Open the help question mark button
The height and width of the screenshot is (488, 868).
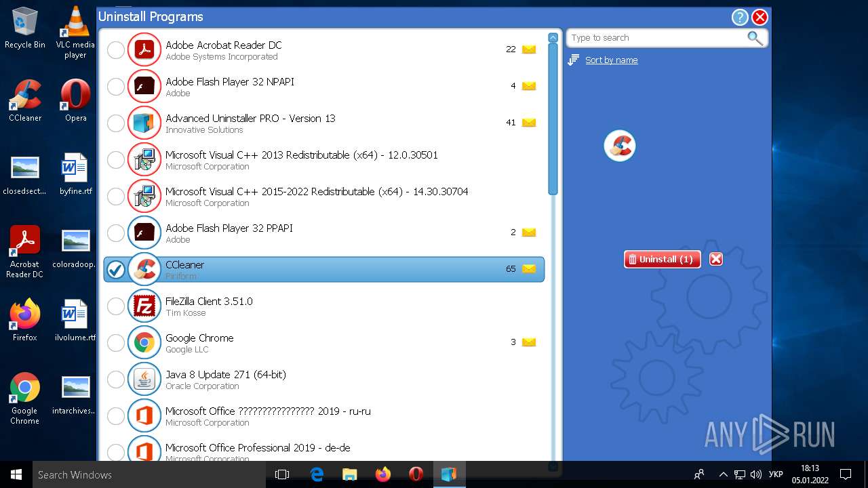pos(740,18)
